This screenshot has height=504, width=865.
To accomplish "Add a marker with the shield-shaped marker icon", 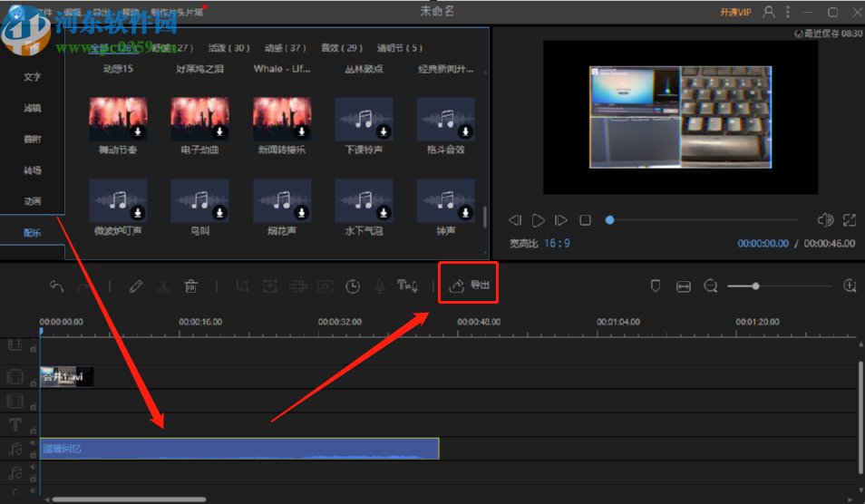I will 656,286.
